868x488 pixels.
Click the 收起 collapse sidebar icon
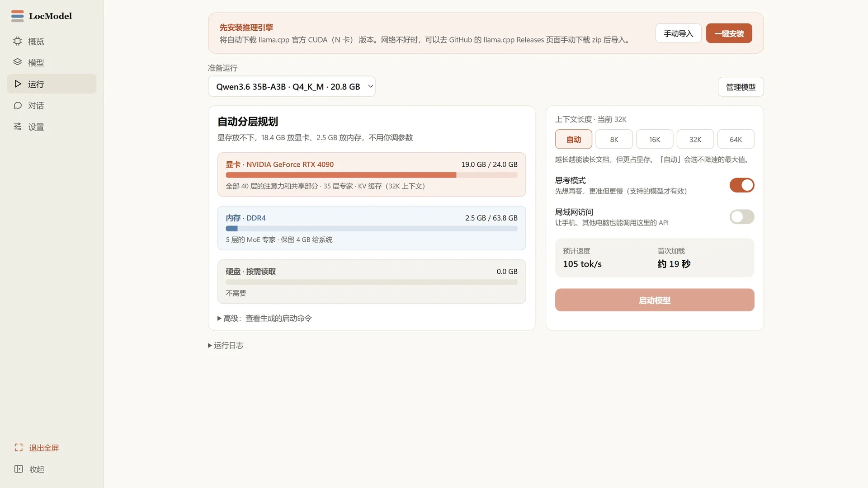19,469
